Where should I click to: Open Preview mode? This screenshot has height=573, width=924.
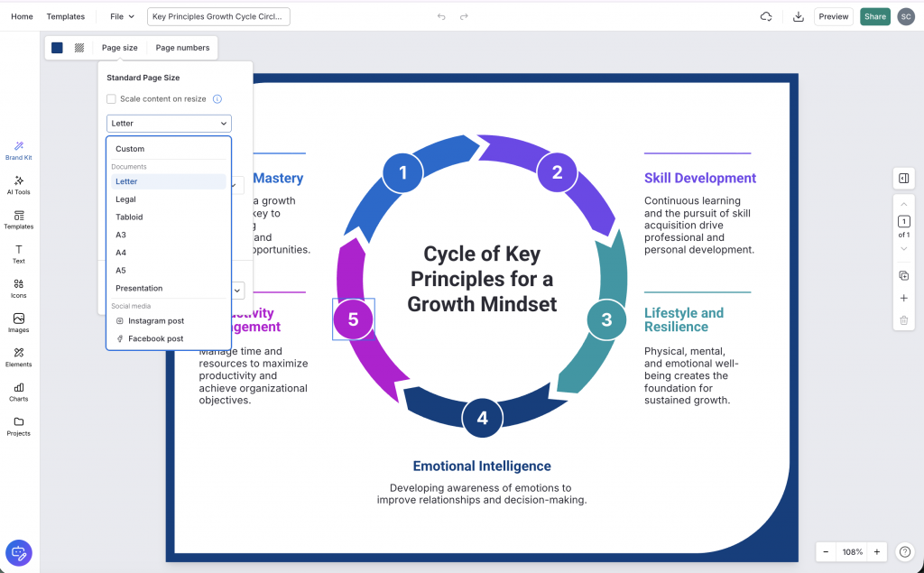coord(833,16)
